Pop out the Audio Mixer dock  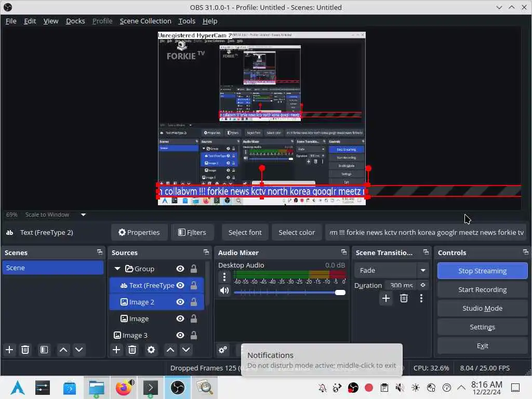[x=344, y=252]
